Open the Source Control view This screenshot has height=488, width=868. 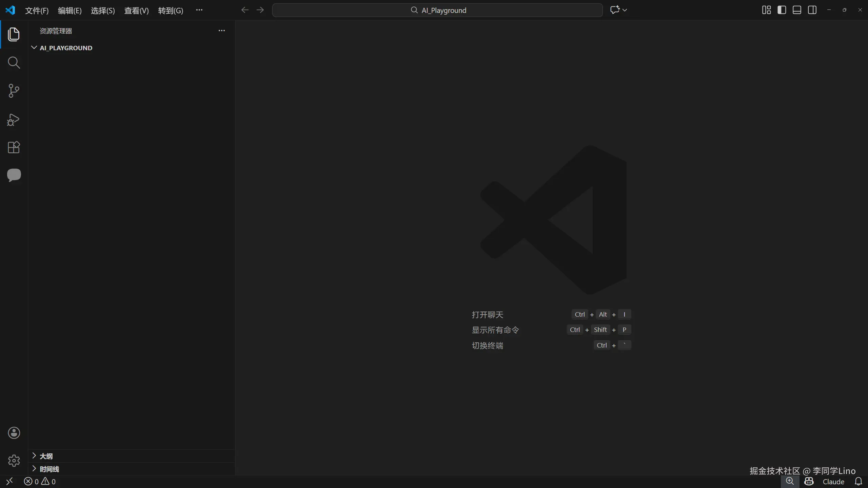pyautogui.click(x=14, y=91)
